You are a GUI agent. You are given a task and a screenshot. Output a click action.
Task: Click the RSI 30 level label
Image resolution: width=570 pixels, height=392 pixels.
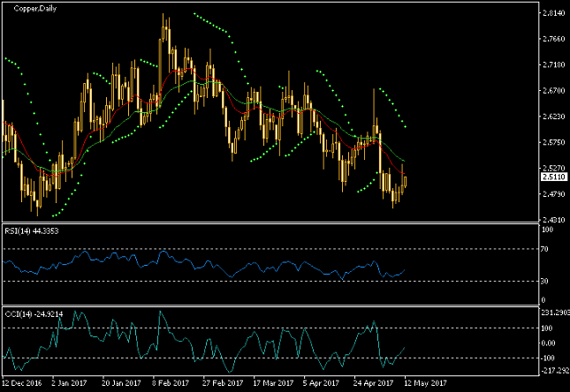click(544, 281)
